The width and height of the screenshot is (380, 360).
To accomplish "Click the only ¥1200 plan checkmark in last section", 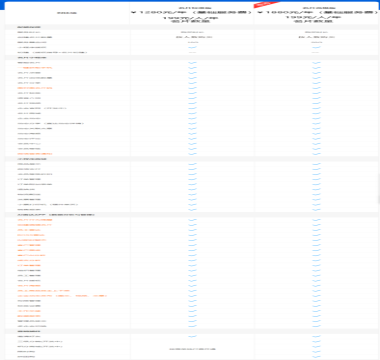I will tap(192, 337).
